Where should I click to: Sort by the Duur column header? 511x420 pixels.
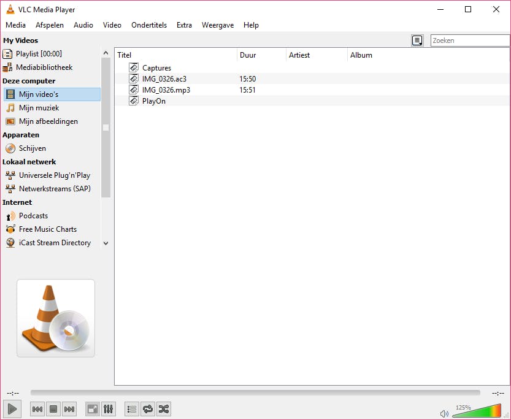262,55
